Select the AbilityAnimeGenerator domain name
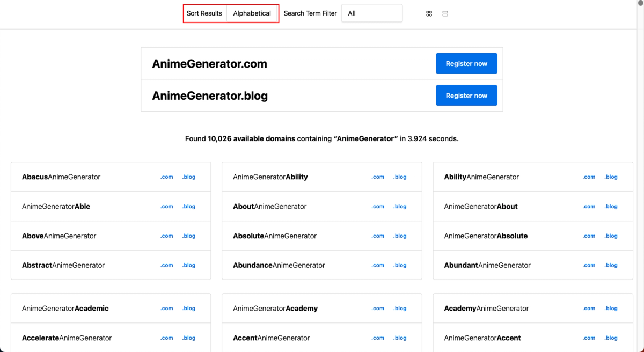The width and height of the screenshot is (644, 352). pos(481,177)
